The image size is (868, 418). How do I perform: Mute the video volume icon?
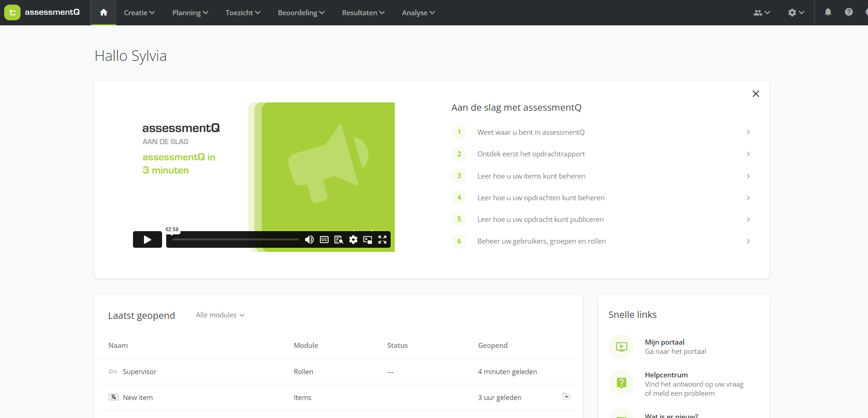click(309, 239)
